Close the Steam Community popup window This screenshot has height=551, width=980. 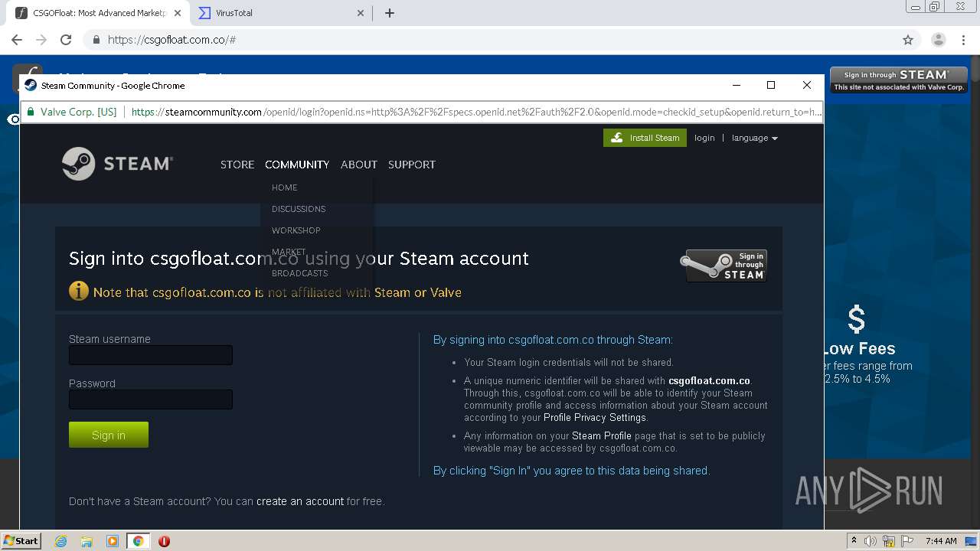pos(806,85)
